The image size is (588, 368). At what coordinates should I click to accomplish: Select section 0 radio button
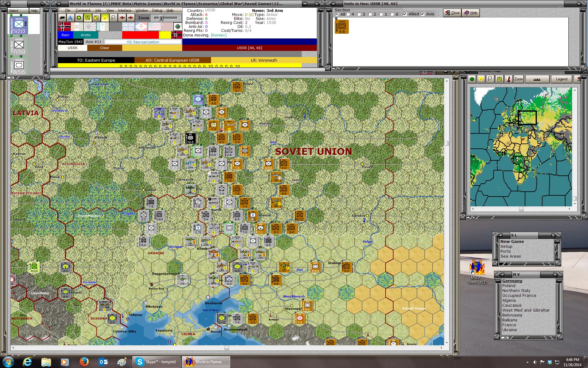(x=392, y=14)
